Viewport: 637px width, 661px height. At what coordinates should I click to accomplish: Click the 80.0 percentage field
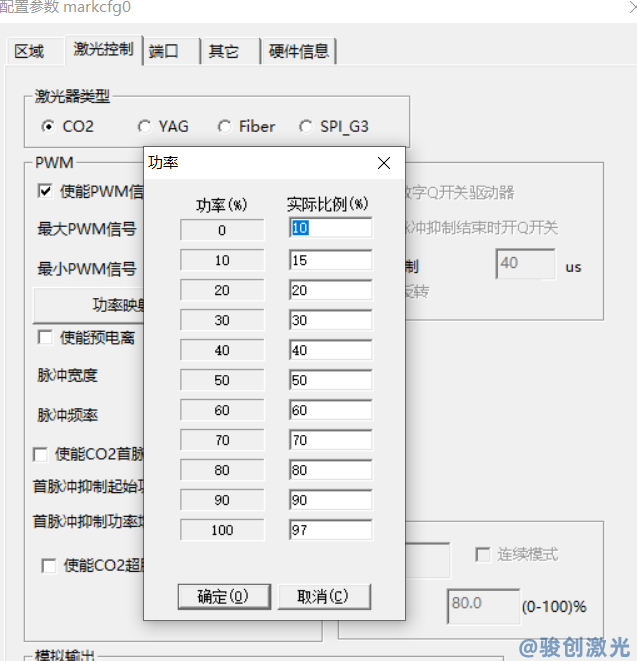coord(483,606)
